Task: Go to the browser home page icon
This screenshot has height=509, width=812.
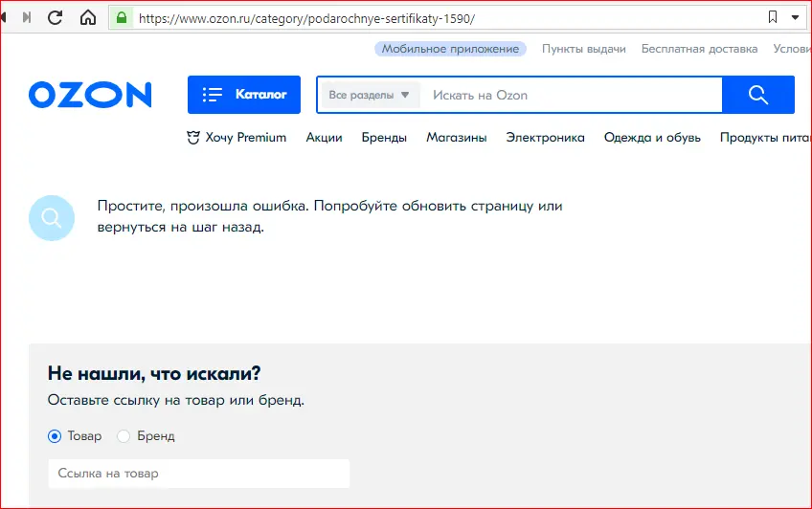Action: pyautogui.click(x=88, y=17)
